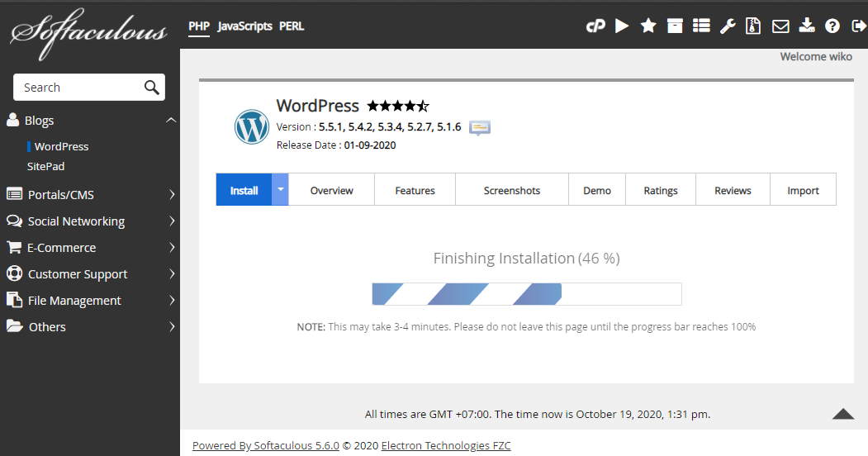Click the Social Networking chat bubbles icon
This screenshot has height=456, width=868.
click(14, 221)
